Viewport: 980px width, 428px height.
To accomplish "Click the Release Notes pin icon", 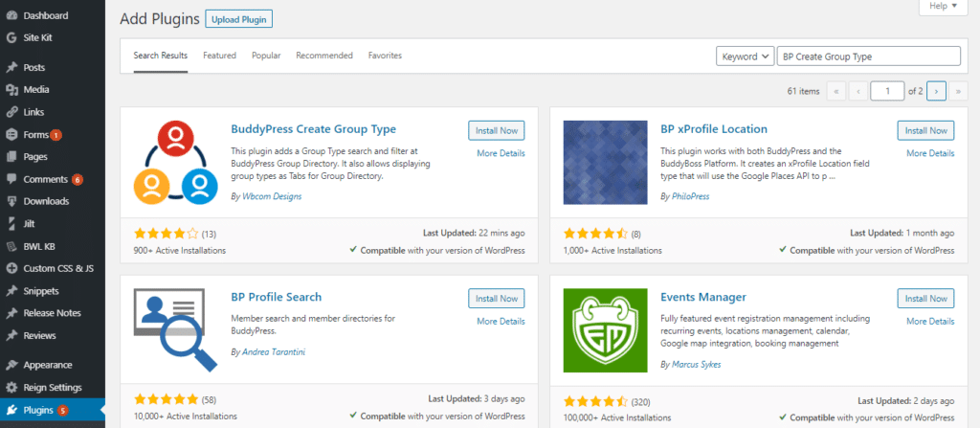I will (x=11, y=313).
